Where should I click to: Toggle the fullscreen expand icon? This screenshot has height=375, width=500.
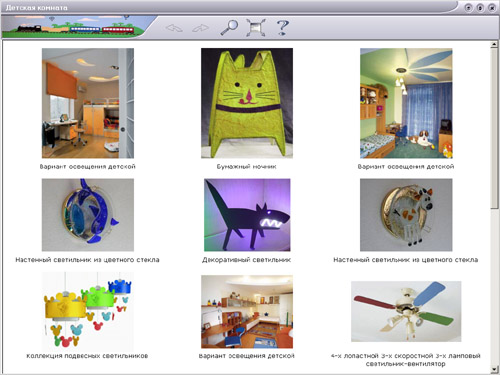(256, 28)
